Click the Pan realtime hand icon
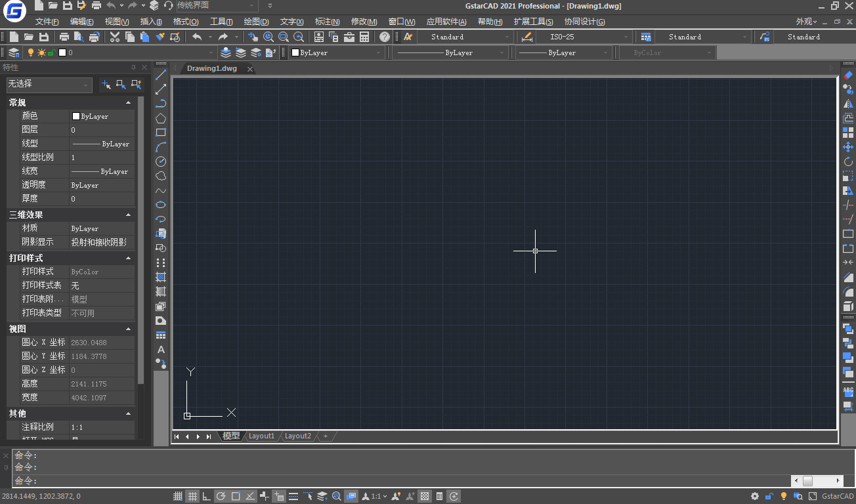This screenshot has width=856, height=504. (x=253, y=37)
